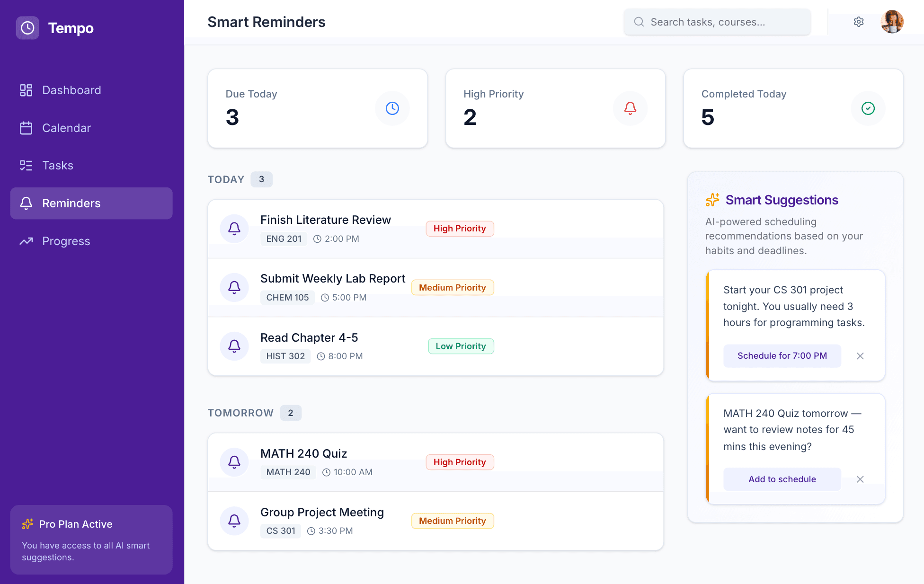Viewport: 924px width, 584px height.
Task: Open the Tasks section
Action: click(57, 165)
